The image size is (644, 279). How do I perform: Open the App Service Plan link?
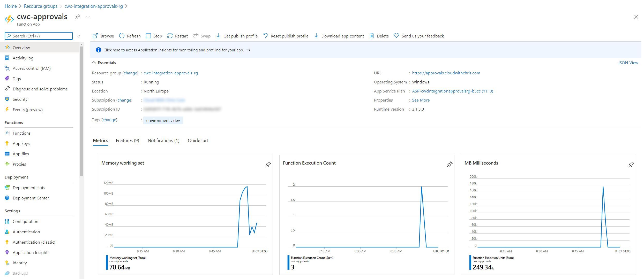452,91
